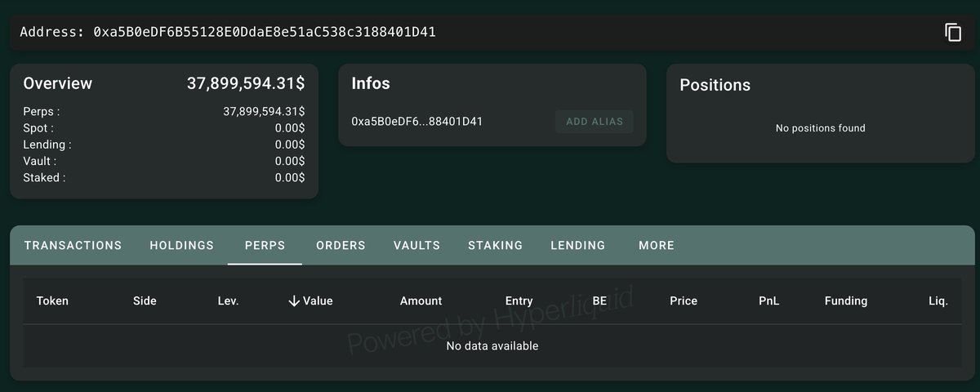Show the STAKING tab
Image resolution: width=980 pixels, height=392 pixels.
pyautogui.click(x=495, y=245)
